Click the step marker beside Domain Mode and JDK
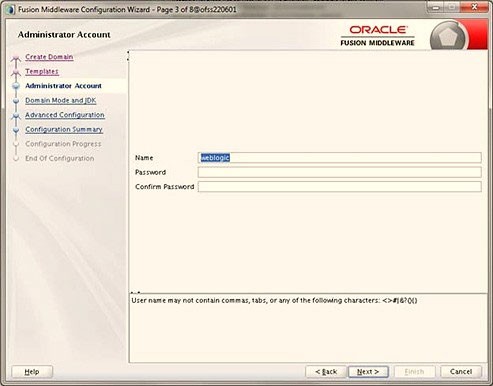493x386 pixels. point(16,101)
